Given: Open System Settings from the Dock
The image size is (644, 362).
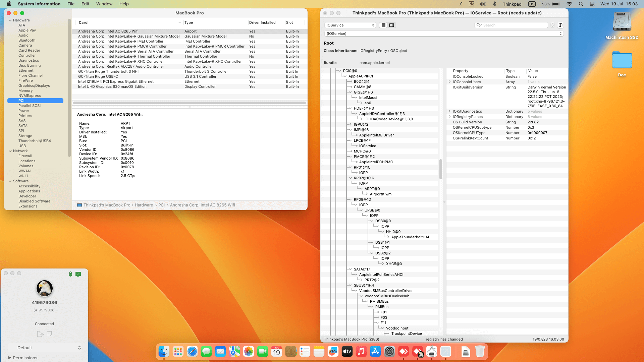Looking at the screenshot, I should click(389, 351).
